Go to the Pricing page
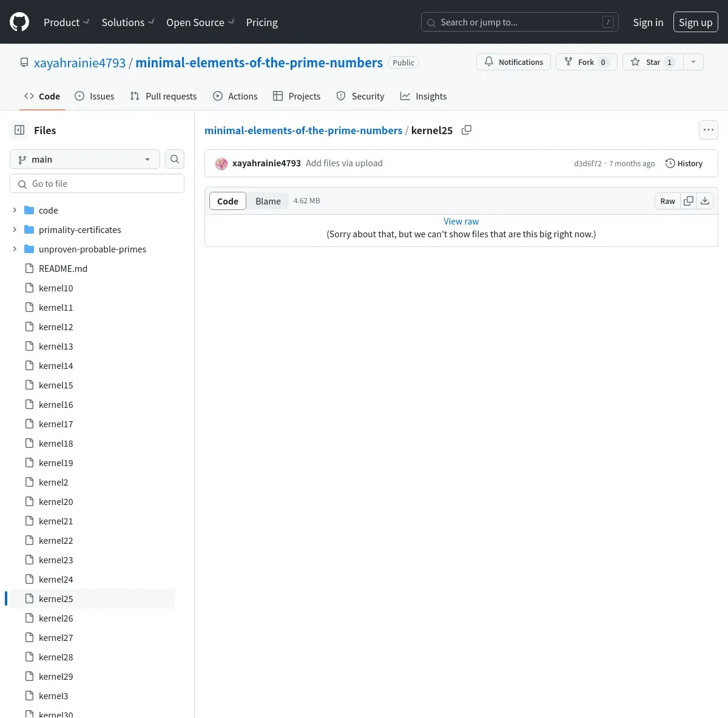 coord(262,22)
